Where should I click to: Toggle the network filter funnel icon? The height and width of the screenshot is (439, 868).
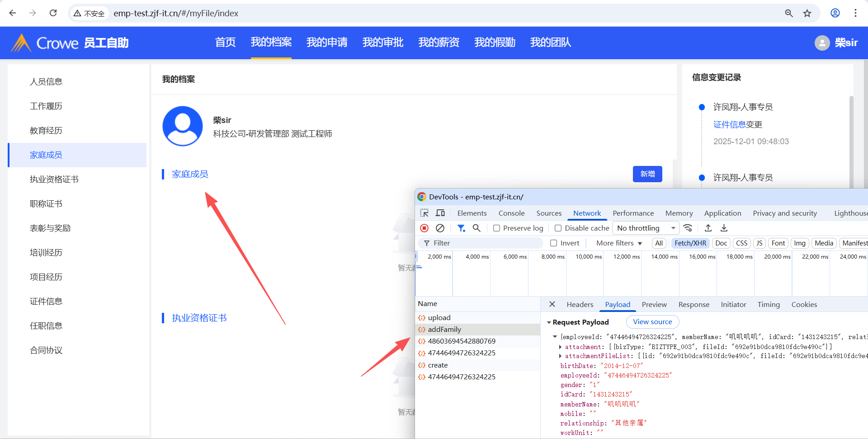point(461,228)
